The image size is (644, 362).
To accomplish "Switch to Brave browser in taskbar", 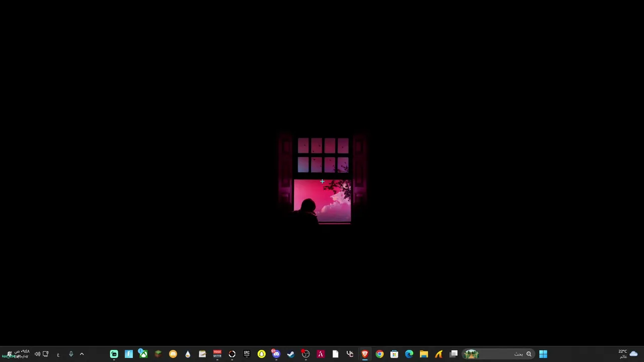I will (365, 354).
